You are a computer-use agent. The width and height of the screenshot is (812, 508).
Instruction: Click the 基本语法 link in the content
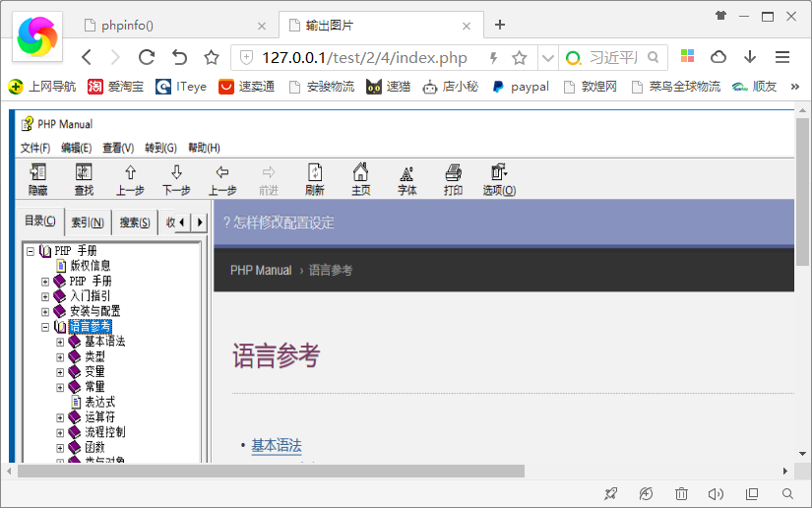(x=277, y=445)
